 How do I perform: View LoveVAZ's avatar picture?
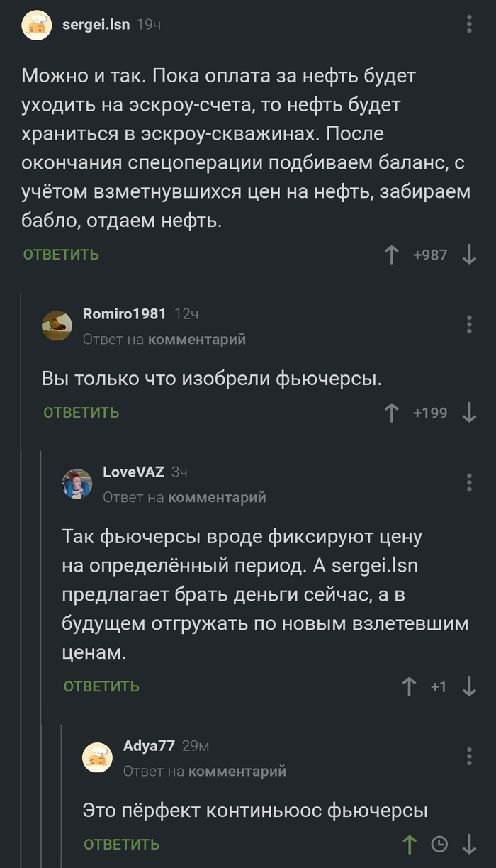[77, 484]
